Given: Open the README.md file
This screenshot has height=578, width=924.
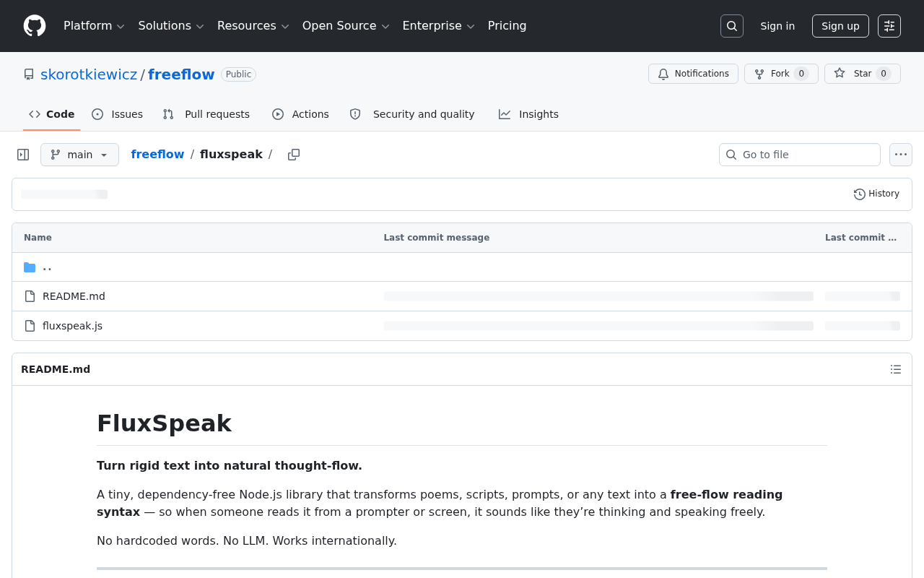Looking at the screenshot, I should 74,296.
